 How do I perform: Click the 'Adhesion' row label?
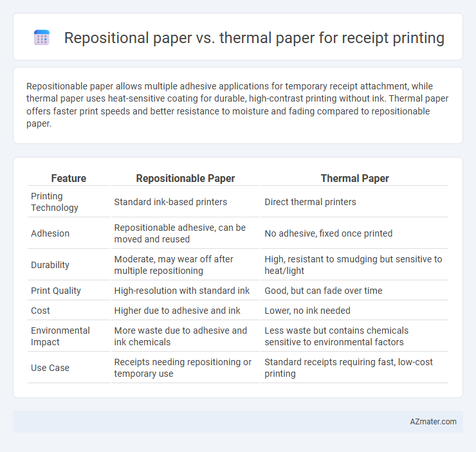click(x=50, y=233)
